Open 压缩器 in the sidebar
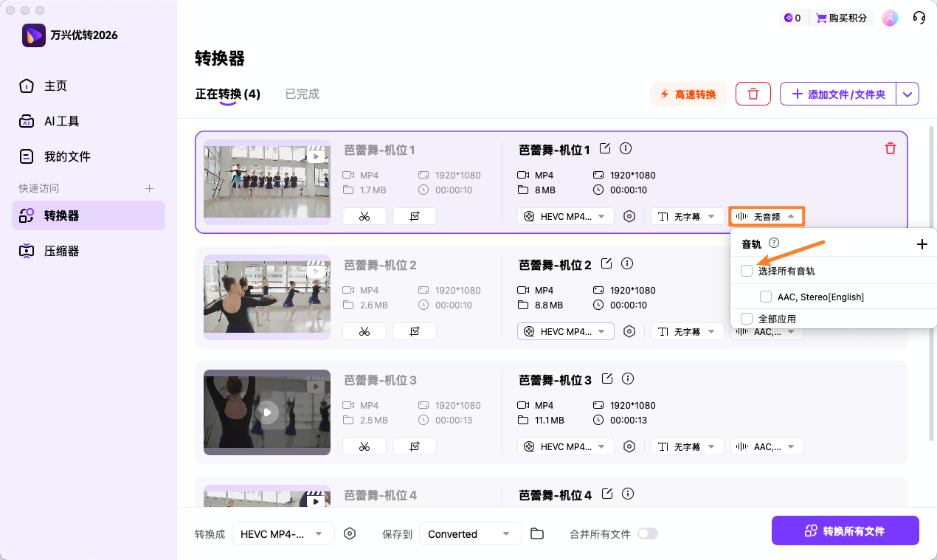The width and height of the screenshot is (937, 560). (61, 251)
